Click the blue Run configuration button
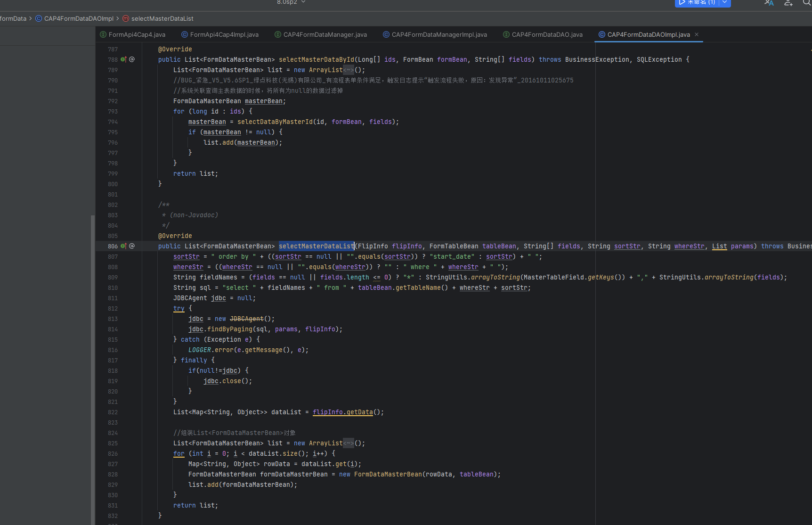The width and height of the screenshot is (812, 525). coord(697,2)
